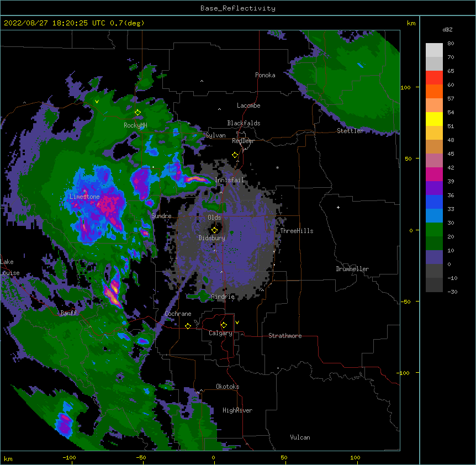Click the Base_Reflectivity title
This screenshot has width=476, height=465.
click(x=238, y=8)
